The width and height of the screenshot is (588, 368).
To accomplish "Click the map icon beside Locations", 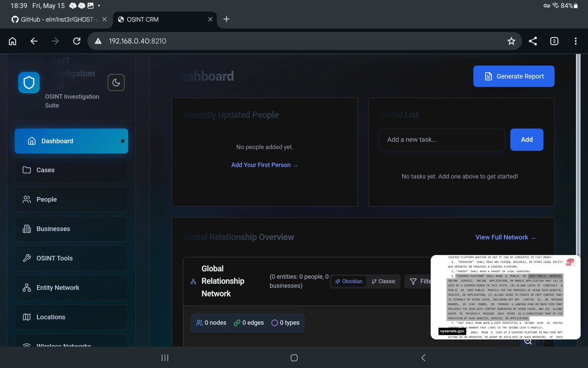I will click(27, 317).
